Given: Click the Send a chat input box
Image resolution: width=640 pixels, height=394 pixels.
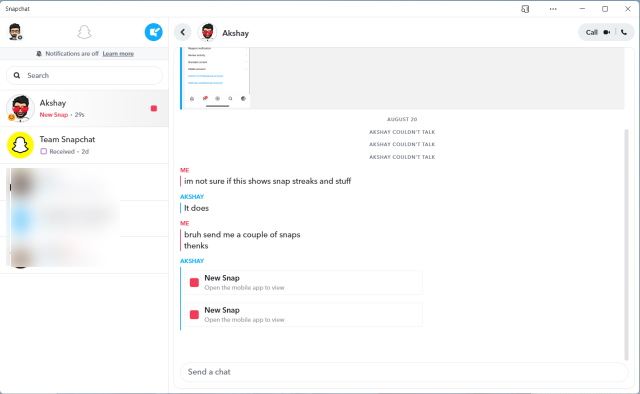Looking at the screenshot, I should pos(404,372).
